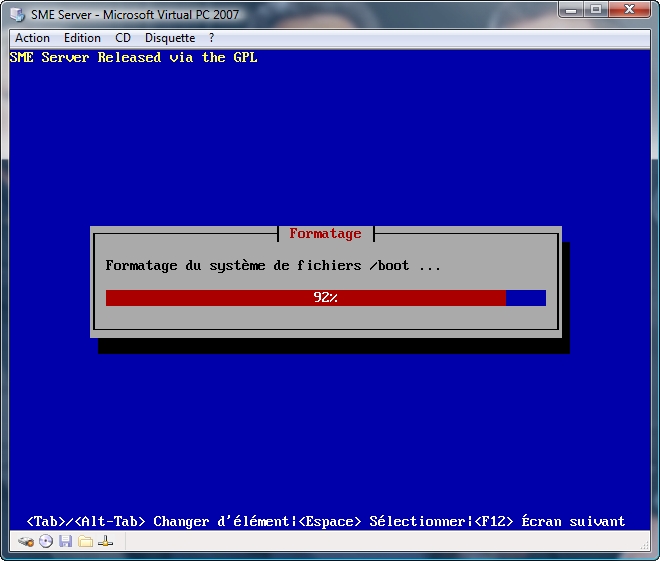Open the CD menu
This screenshot has width=660, height=561.
123,38
